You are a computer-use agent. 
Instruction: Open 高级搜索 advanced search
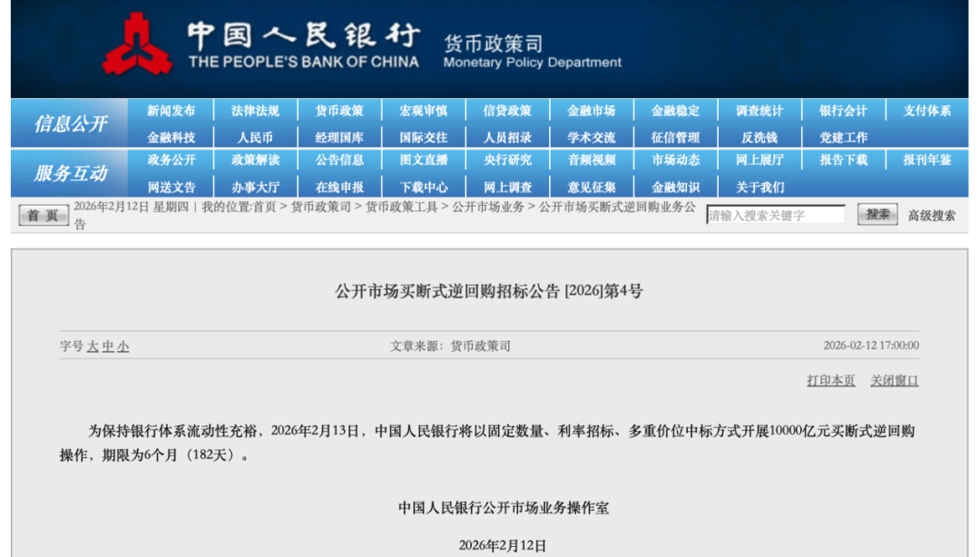click(932, 216)
